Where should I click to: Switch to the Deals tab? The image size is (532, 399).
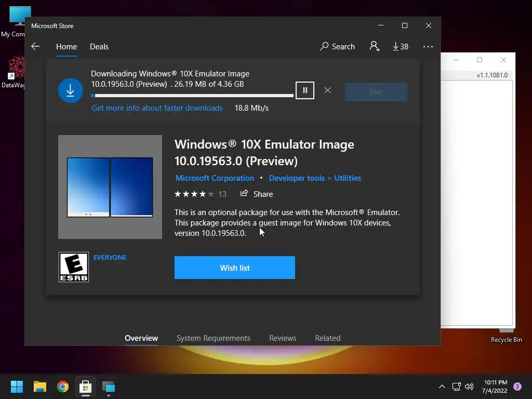click(99, 46)
